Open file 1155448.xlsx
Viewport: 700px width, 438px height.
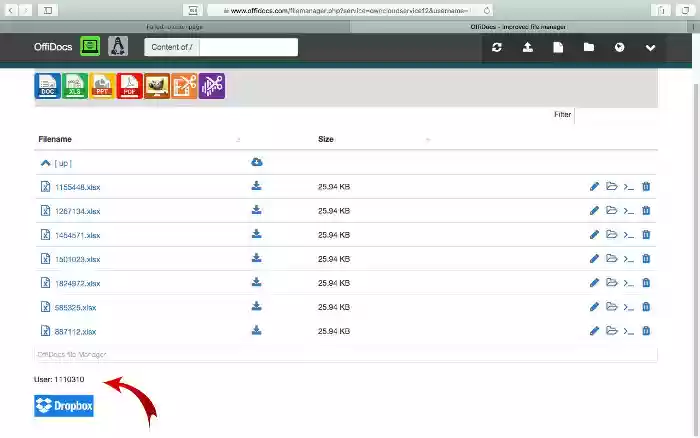[78, 187]
